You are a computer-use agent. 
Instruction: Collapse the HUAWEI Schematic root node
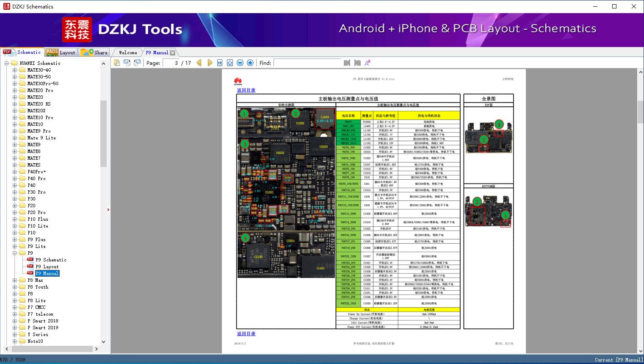(x=7, y=63)
